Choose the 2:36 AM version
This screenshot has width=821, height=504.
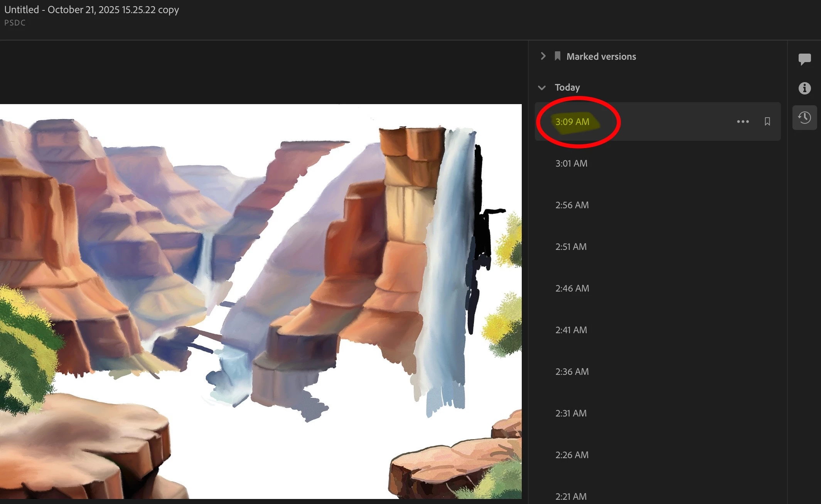(x=572, y=371)
